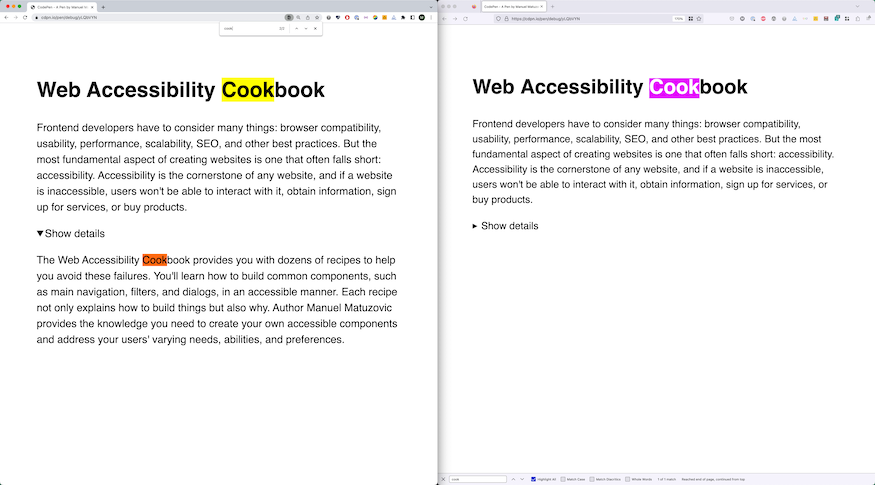This screenshot has height=485, width=875.
Task: Enable Match Case checkbox
Action: click(x=563, y=479)
